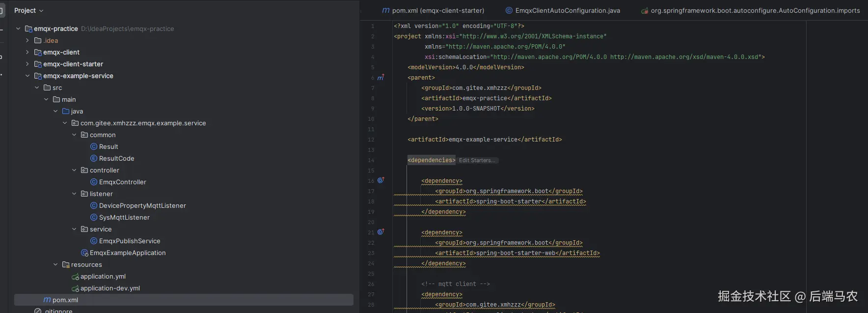Switch to EmqxClientAutoConfiguration.java tab
868x313 pixels.
coord(563,10)
